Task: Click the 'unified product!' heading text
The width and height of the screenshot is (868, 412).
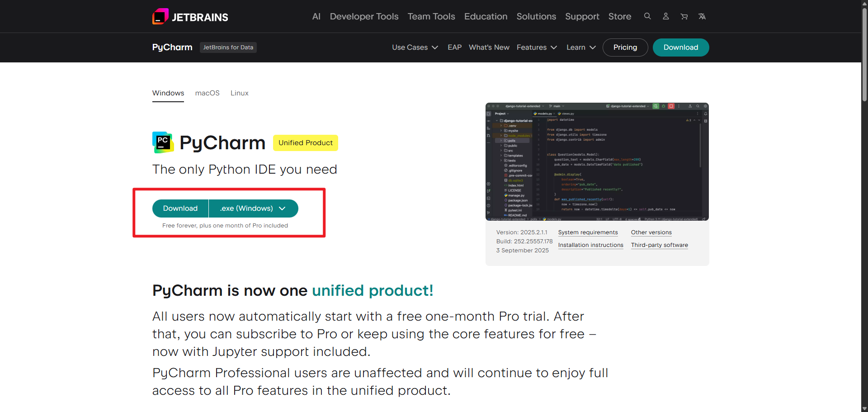Action: click(373, 291)
